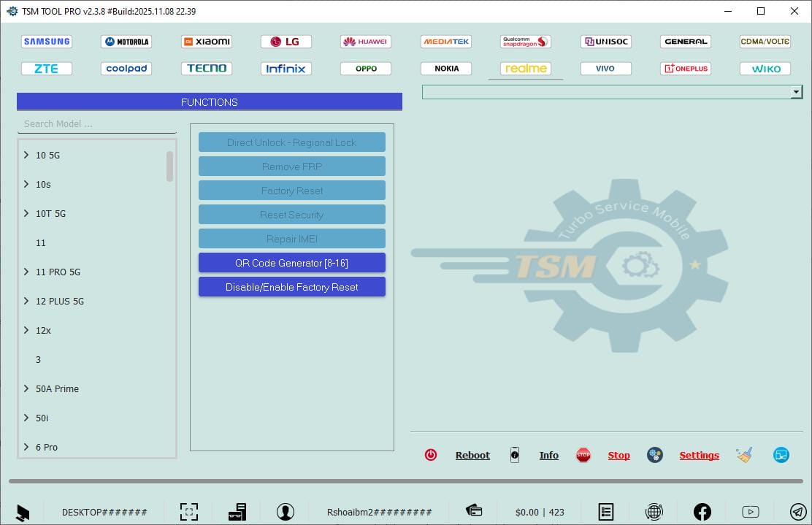Click the Search Model input field

(95, 123)
